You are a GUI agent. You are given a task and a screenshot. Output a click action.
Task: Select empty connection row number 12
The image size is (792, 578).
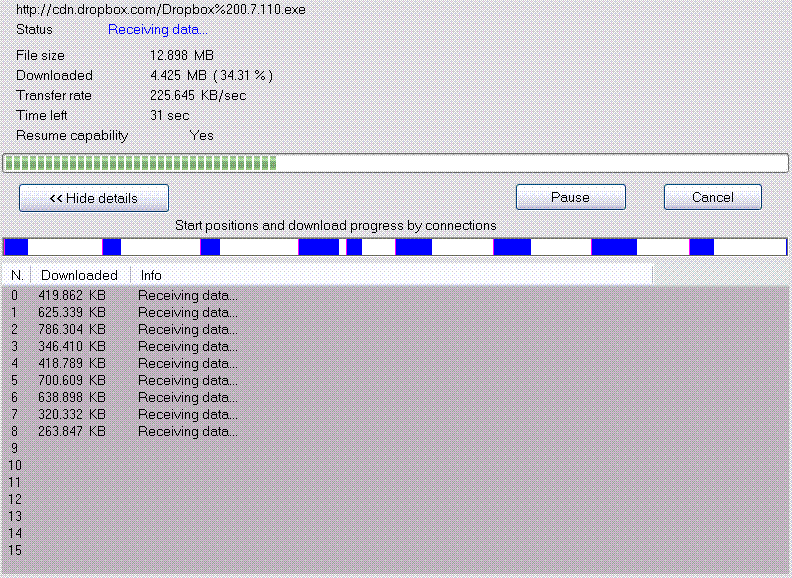395,500
